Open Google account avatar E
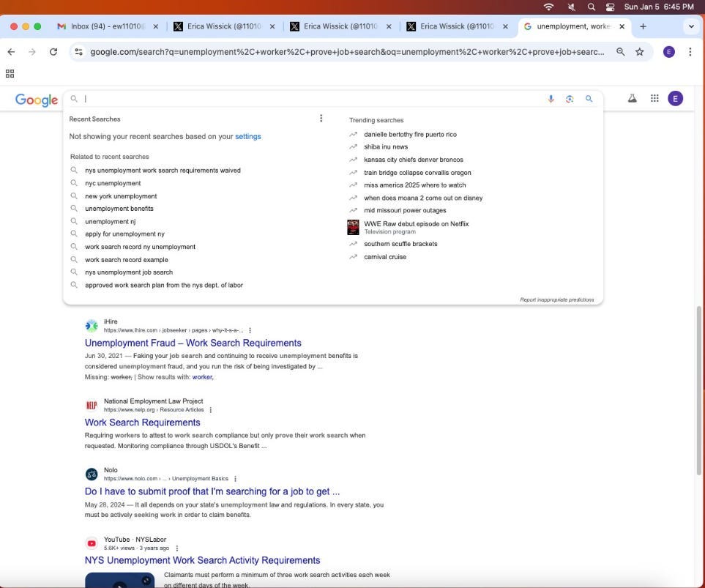This screenshot has width=705, height=588. (675, 99)
